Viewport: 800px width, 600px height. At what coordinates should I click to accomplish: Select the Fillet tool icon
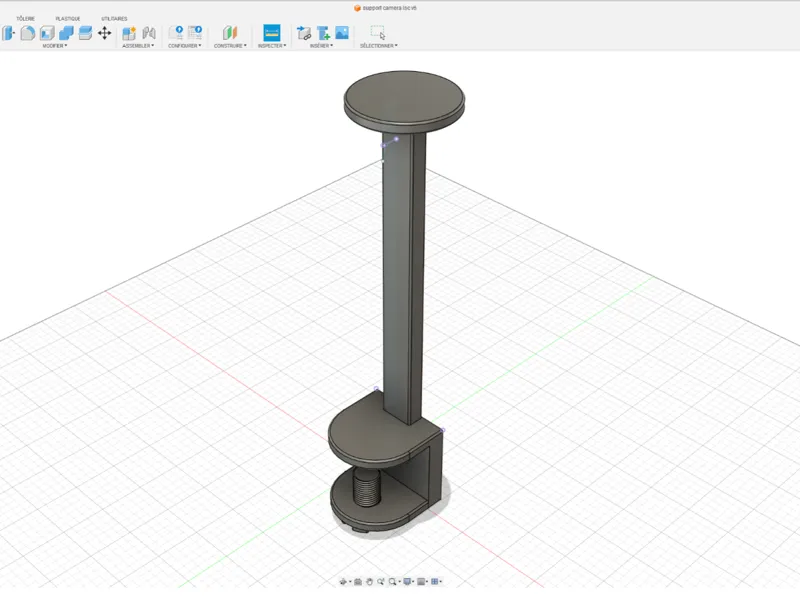tap(28, 33)
